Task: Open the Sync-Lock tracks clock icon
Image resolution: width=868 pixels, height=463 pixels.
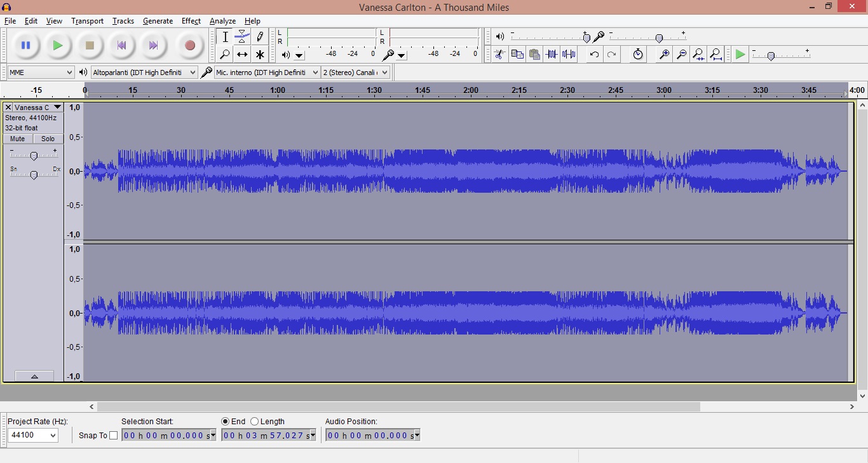Action: pyautogui.click(x=638, y=55)
